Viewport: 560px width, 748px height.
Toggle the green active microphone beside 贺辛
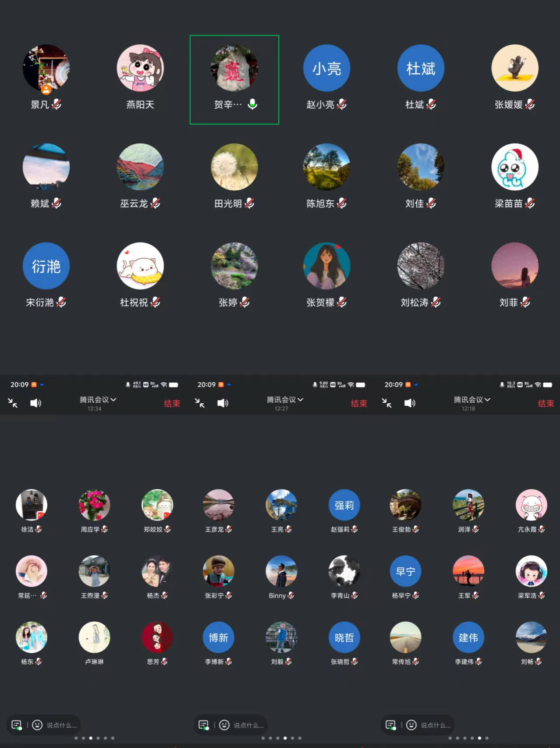(x=252, y=104)
